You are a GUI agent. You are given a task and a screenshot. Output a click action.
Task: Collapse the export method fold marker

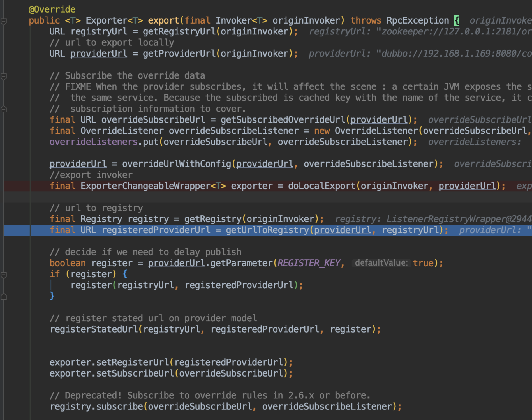coord(4,21)
